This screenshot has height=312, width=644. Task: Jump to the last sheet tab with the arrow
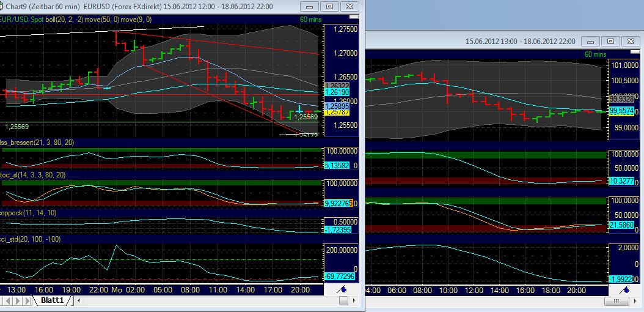pos(27,300)
